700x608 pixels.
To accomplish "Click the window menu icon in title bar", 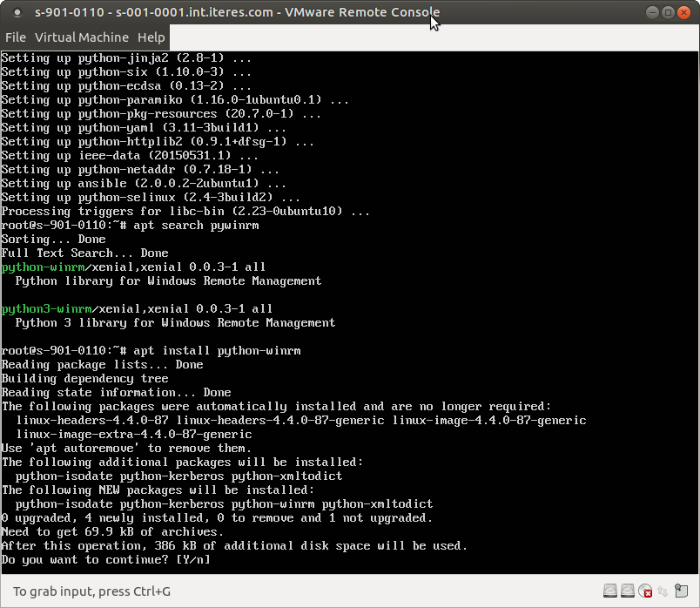I will point(17,12).
